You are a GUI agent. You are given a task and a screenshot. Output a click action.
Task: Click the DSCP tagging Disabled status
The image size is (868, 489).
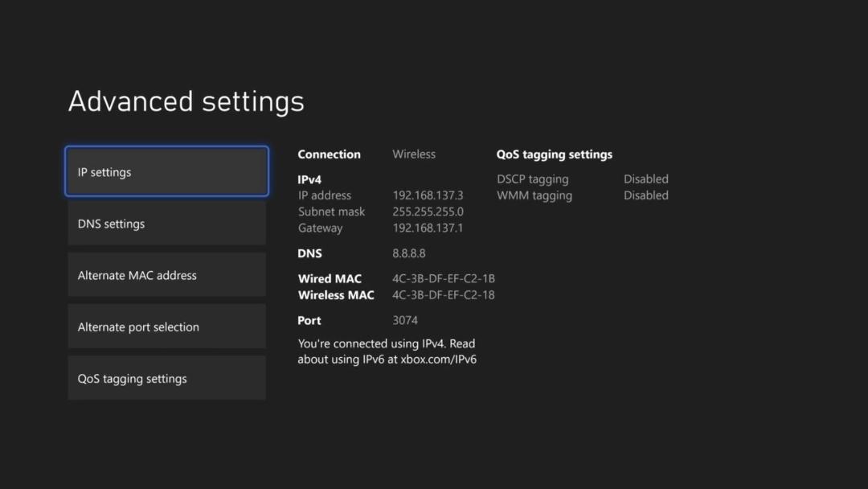646,179
